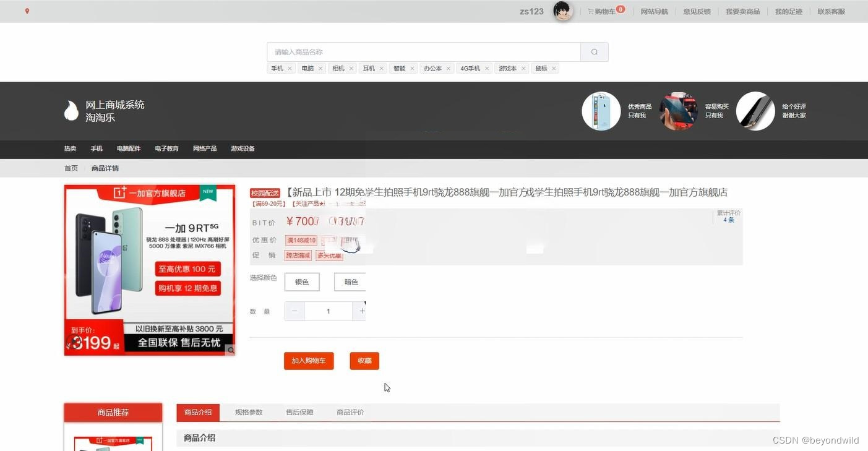This screenshot has height=451, width=868.
Task: Click the quantity input showing 1
Action: click(329, 311)
